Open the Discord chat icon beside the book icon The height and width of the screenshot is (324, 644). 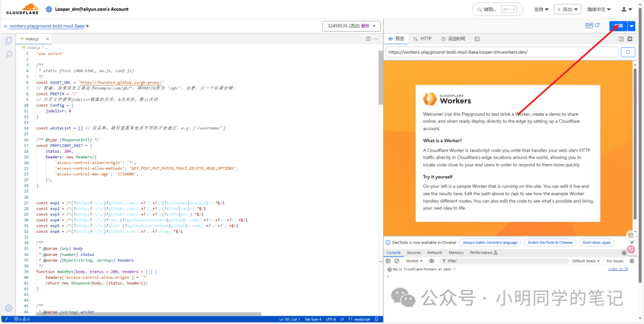coord(630,39)
